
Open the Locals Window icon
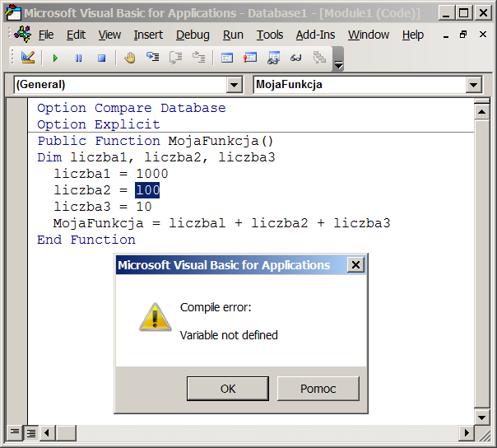227,58
